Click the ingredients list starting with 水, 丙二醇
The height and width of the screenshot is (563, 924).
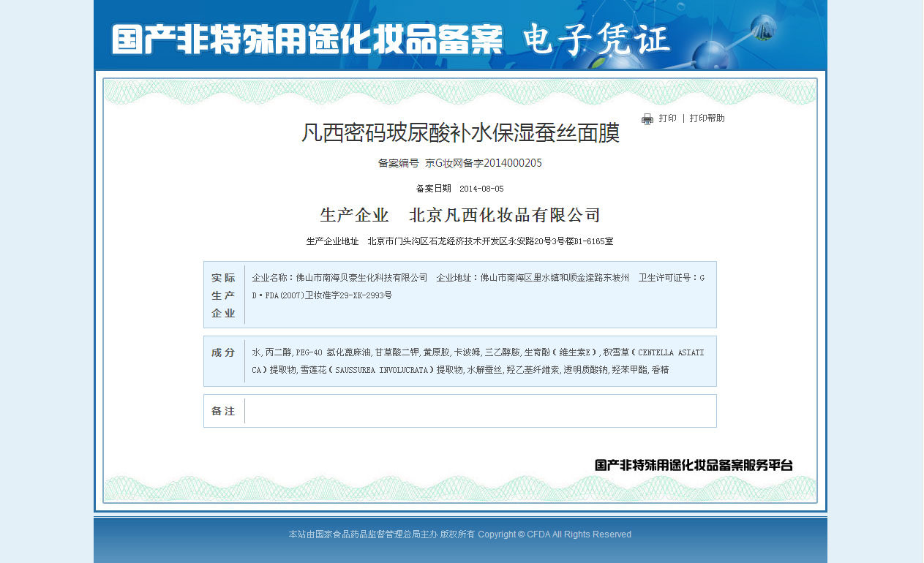[478, 361]
